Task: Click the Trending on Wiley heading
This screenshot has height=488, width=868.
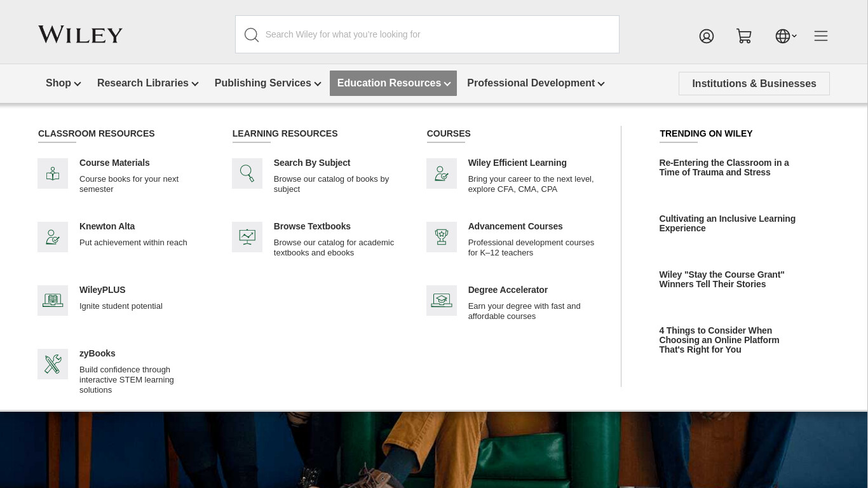Action: tap(706, 133)
